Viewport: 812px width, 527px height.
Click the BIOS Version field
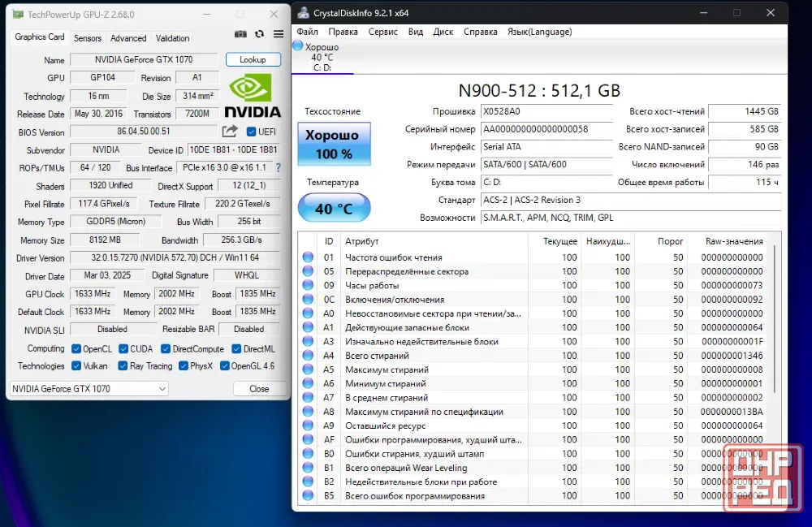tap(144, 132)
